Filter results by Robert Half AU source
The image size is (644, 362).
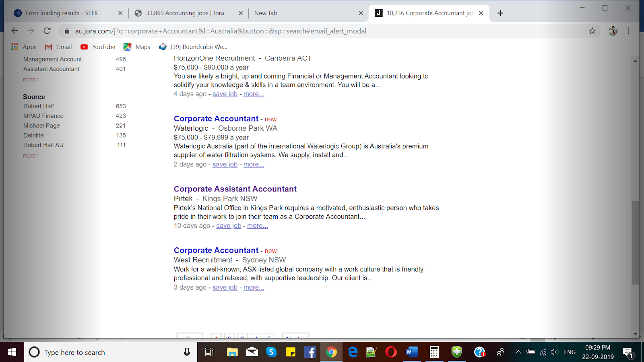[43, 145]
